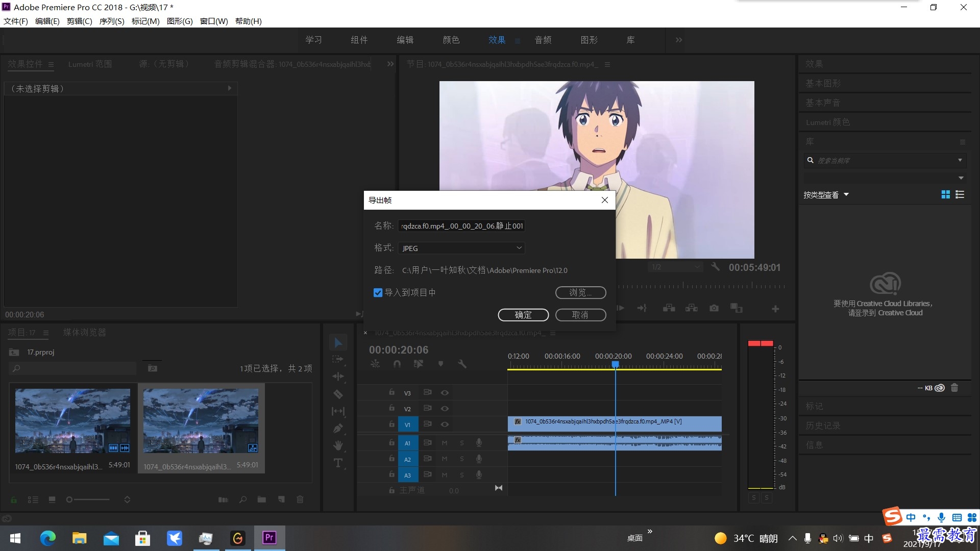This screenshot has width=980, height=551.
Task: Open the library search dropdown arrow
Action: point(960,160)
